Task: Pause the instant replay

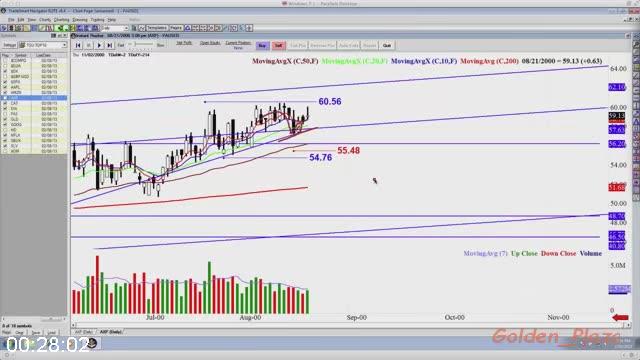Action: tap(89, 45)
